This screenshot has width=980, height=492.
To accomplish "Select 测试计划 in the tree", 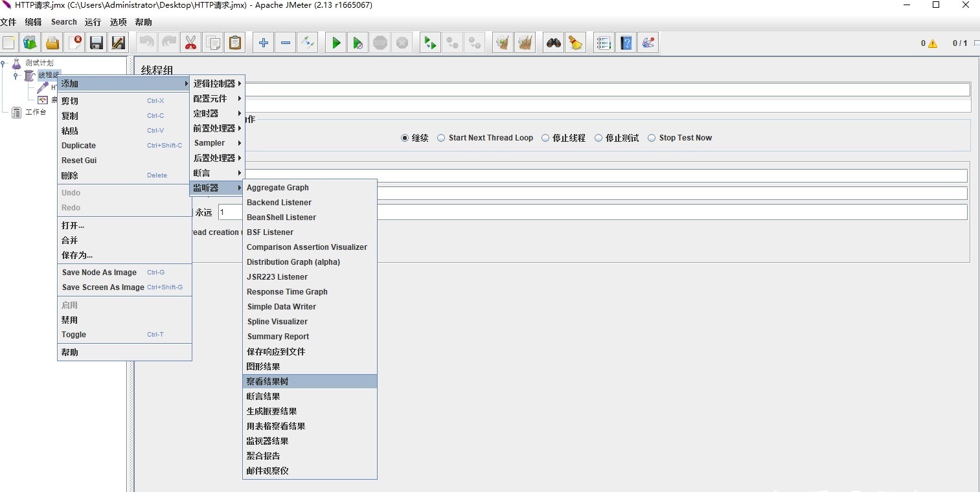I will [40, 63].
